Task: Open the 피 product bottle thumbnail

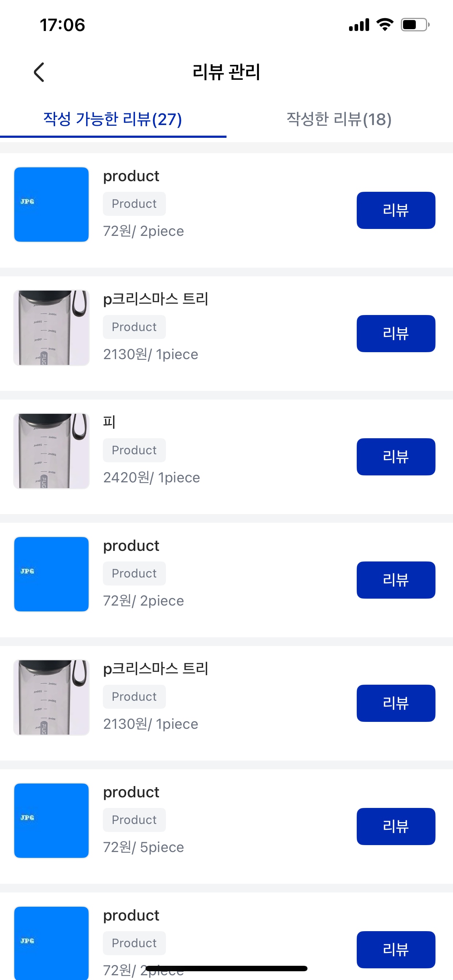Action: pos(51,451)
